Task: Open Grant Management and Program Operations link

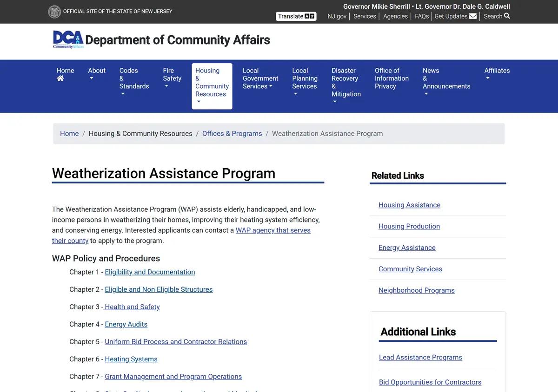Action: [x=173, y=377]
